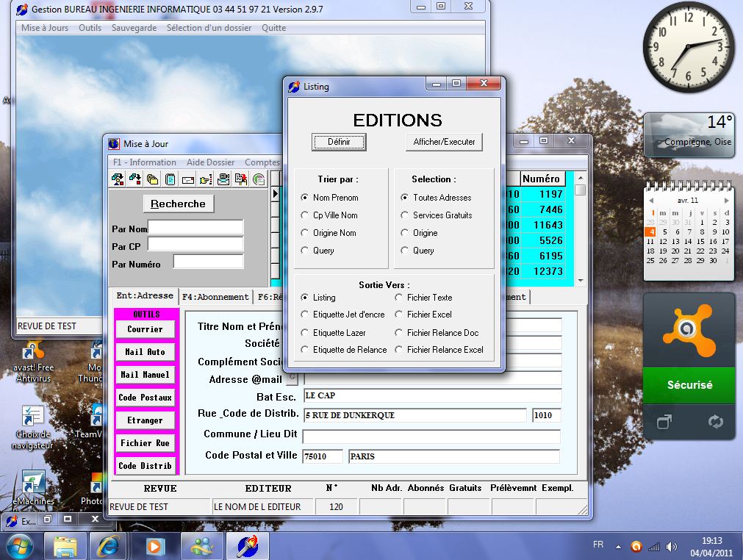Switch to the F4:Abonnement tab
The height and width of the screenshot is (560, 743).
(x=215, y=297)
